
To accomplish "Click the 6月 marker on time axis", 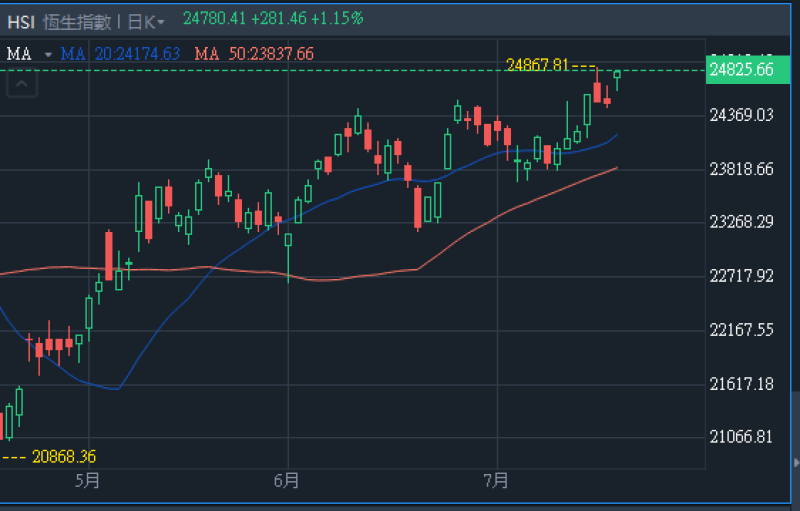I will [x=286, y=482].
